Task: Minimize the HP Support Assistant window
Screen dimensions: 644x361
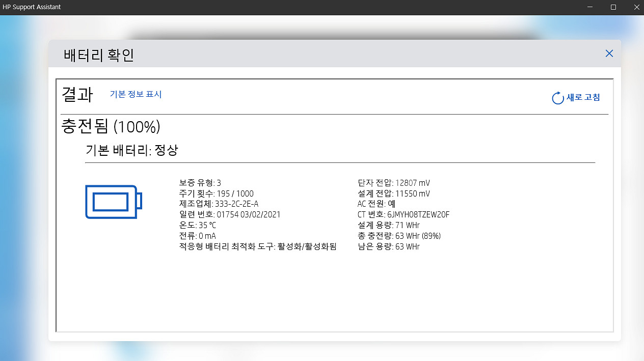Action: pyautogui.click(x=590, y=7)
